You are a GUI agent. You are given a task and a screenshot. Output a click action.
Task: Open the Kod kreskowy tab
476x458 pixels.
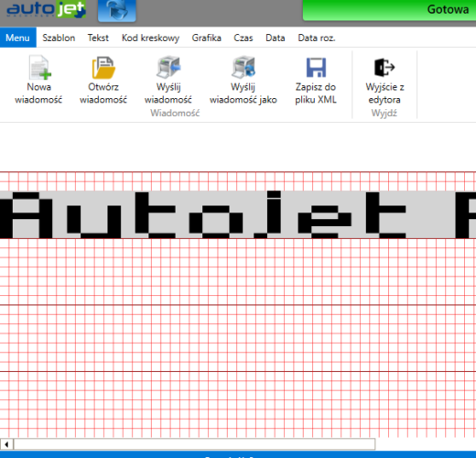150,38
